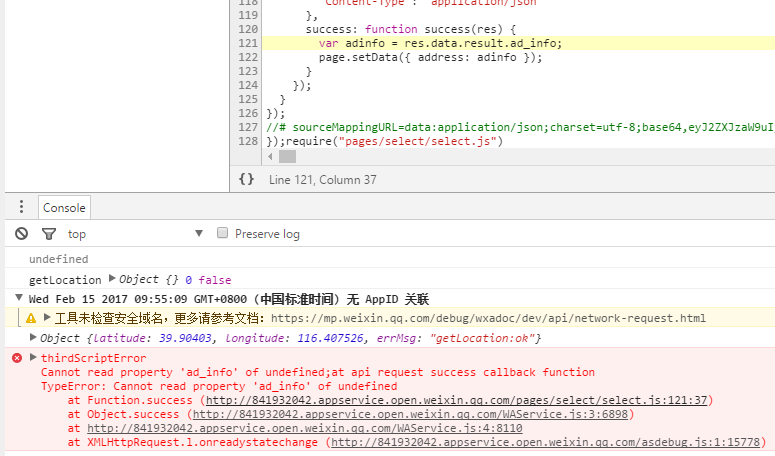Click the pretty print braces icon

[x=246, y=180]
